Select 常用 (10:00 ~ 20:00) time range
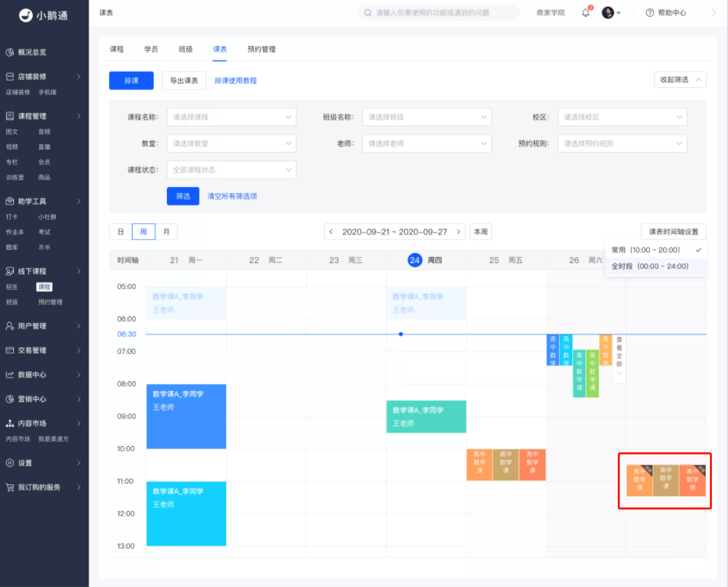The height and width of the screenshot is (587, 728). [655, 251]
